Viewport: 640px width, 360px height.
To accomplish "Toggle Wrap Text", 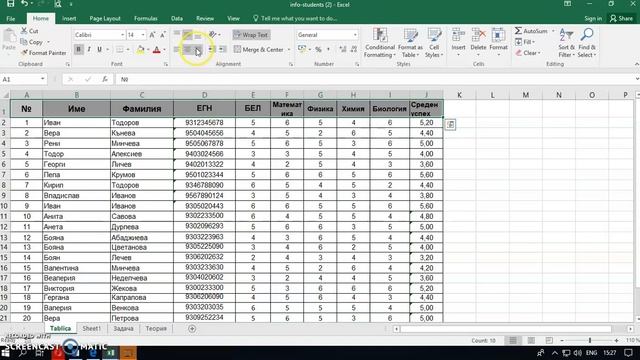I will [x=251, y=35].
